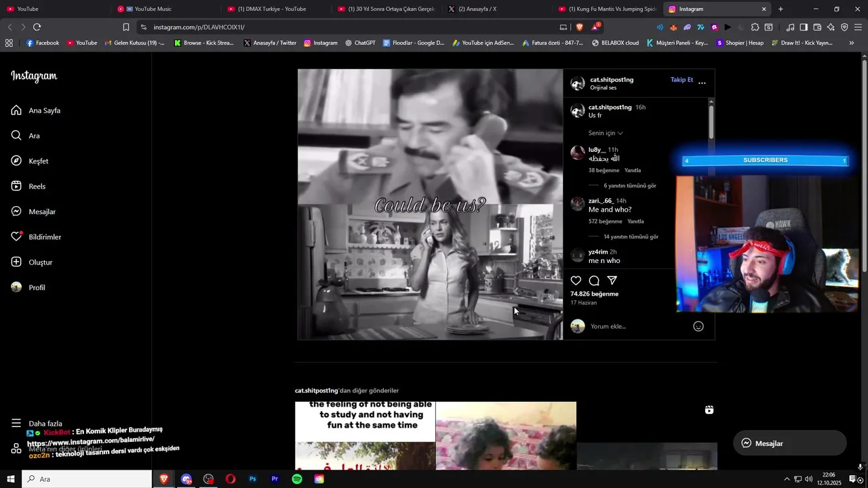
Task: Expand '6 yanıtın tümünü gör' replies
Action: point(630,186)
